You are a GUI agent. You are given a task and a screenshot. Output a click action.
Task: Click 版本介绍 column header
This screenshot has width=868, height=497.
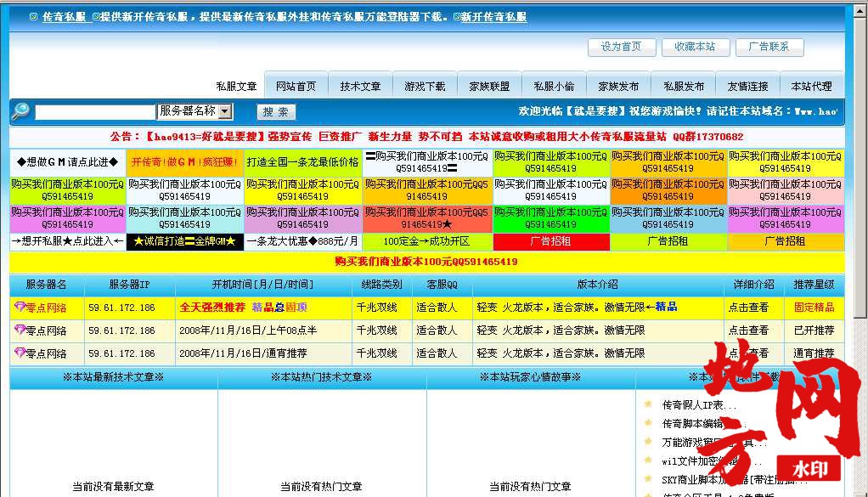pos(597,285)
